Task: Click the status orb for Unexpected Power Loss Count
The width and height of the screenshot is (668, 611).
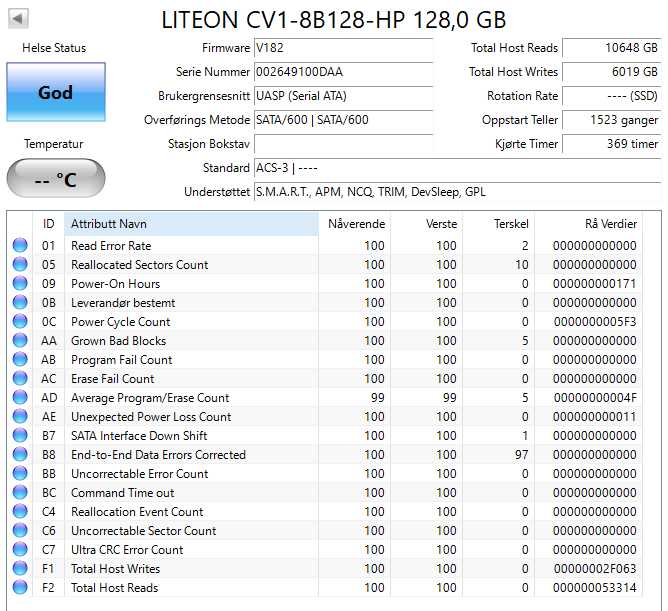Action: point(20,416)
